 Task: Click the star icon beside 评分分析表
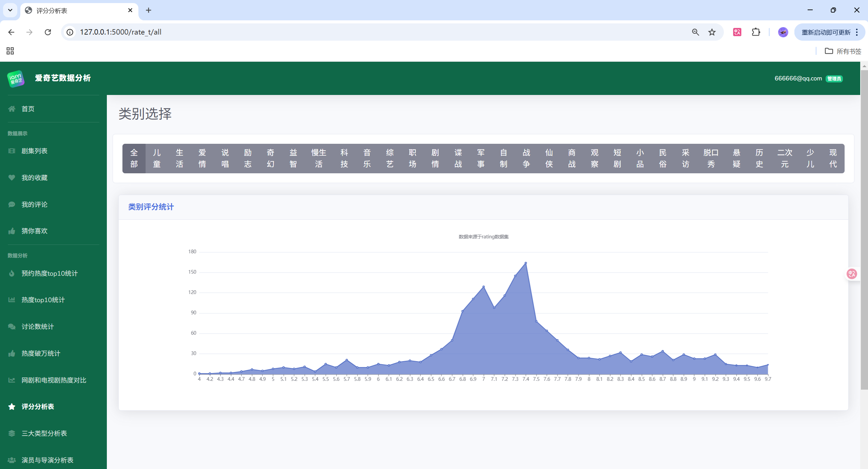click(12, 407)
